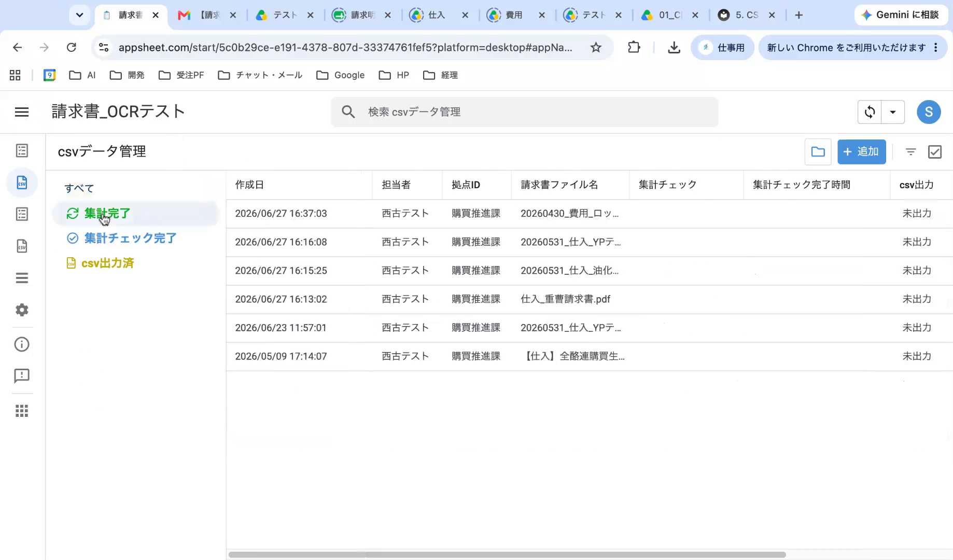Sort by 担当者 column header

pyautogui.click(x=396, y=185)
